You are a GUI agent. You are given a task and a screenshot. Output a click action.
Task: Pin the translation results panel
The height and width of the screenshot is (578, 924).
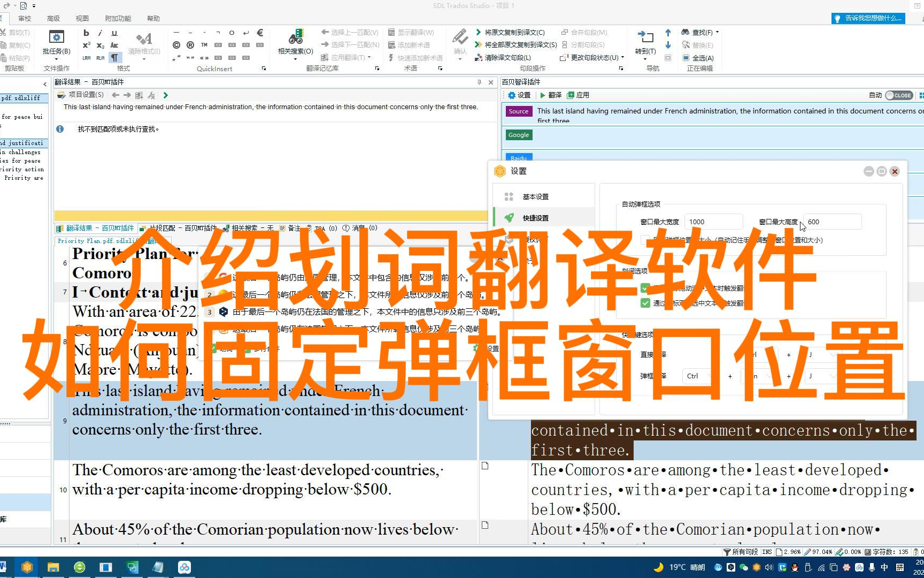479,82
